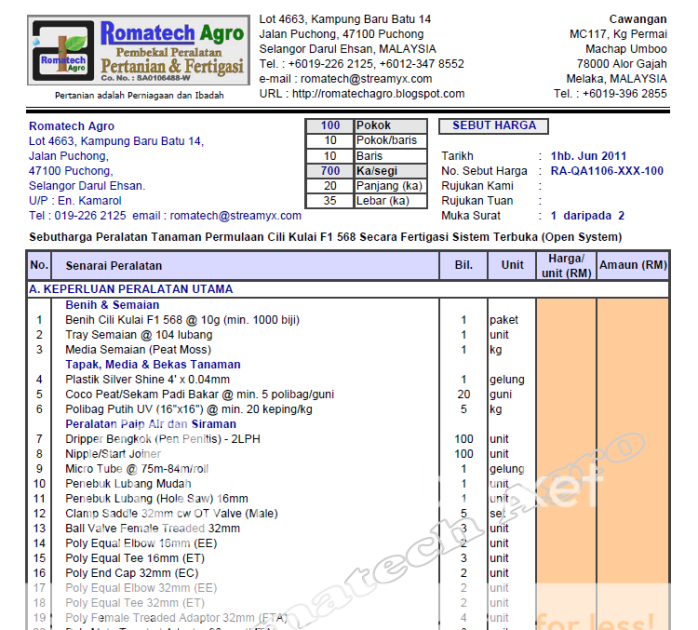This screenshot has width=698, height=630.
Task: Click the blue 'Romatech Agro' addressee name
Action: coord(72,126)
